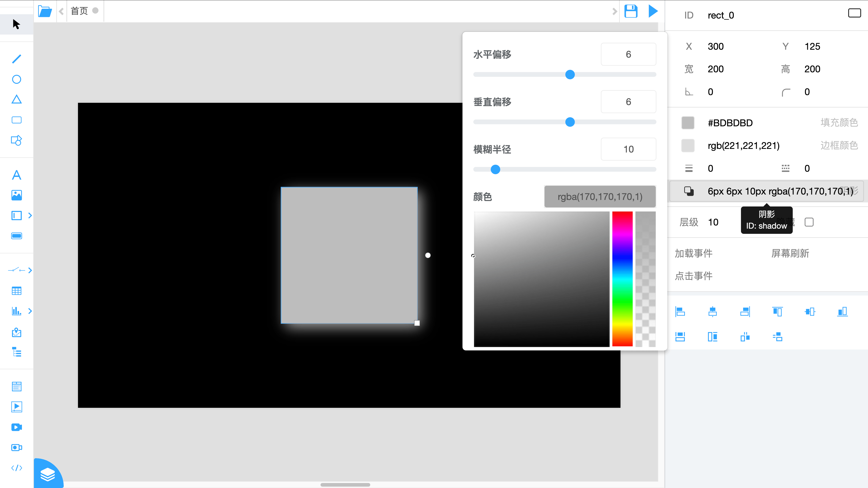
Task: Pick a shade in the saturation square
Action: [x=542, y=279]
